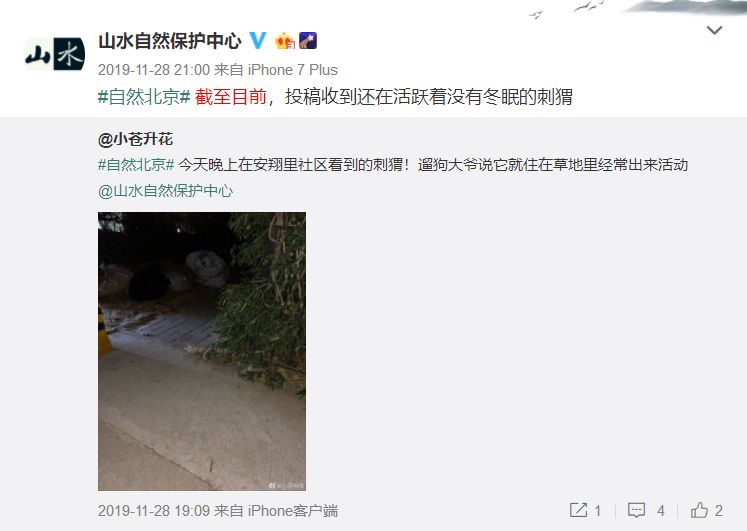Screen dimensions: 747x531
Task: Open the 2019-11-28 21:00 post timestamp
Action: click(153, 70)
